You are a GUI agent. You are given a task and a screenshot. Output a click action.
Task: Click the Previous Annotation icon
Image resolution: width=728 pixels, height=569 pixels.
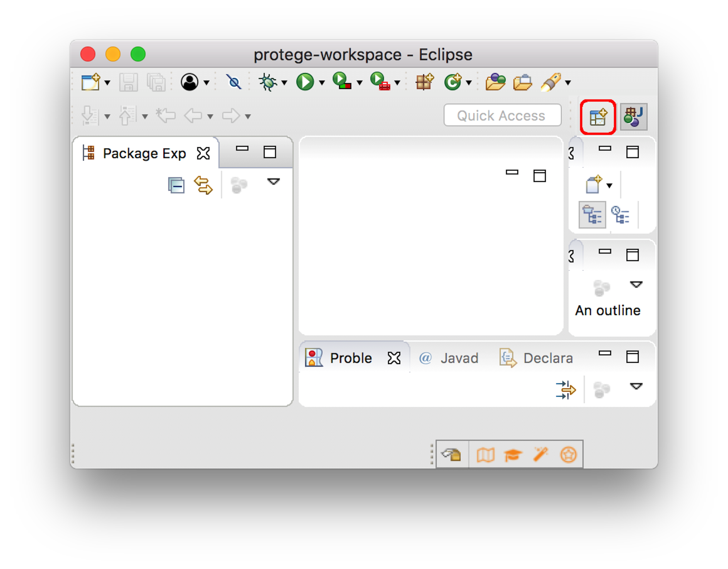point(128,116)
